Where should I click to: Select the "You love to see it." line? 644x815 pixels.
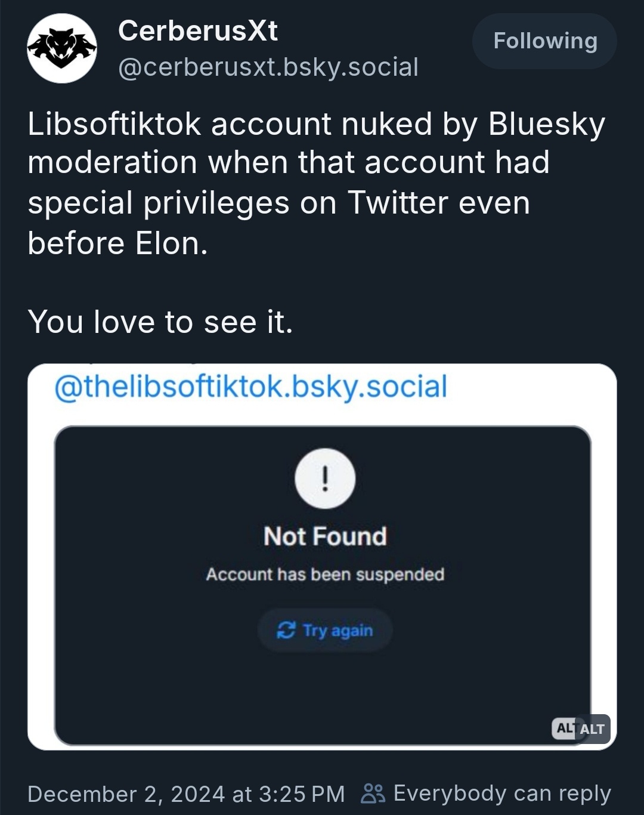tap(160, 322)
